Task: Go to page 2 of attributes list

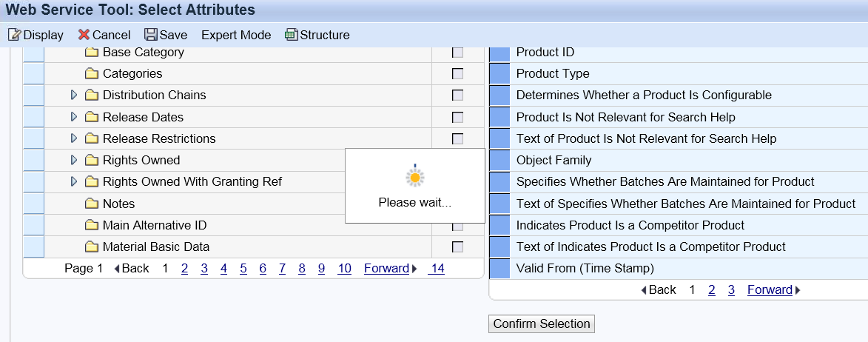Action: point(711,290)
